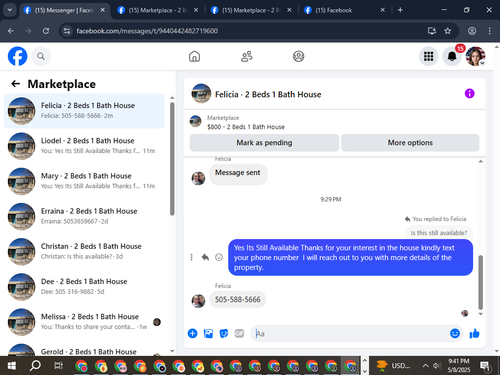Bookmark this page with the star
This screenshot has width=500, height=375.
pos(447,31)
